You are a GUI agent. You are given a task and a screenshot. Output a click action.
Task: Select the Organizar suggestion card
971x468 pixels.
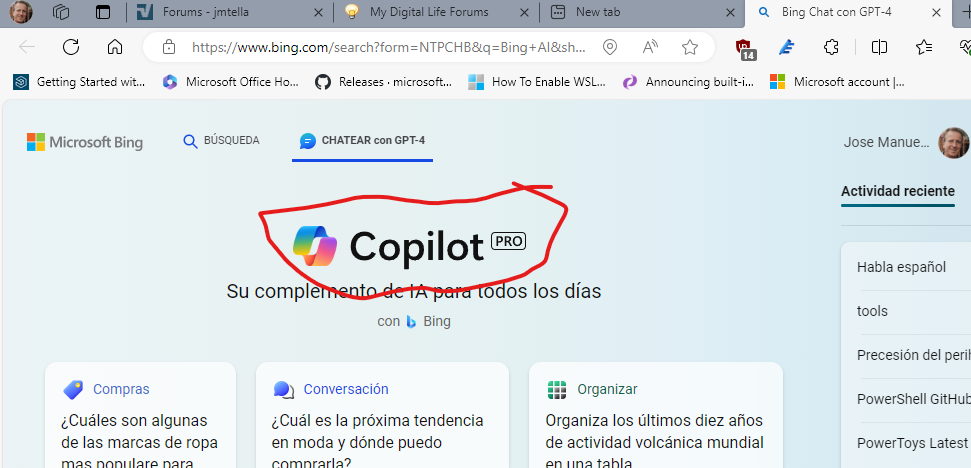click(x=656, y=415)
